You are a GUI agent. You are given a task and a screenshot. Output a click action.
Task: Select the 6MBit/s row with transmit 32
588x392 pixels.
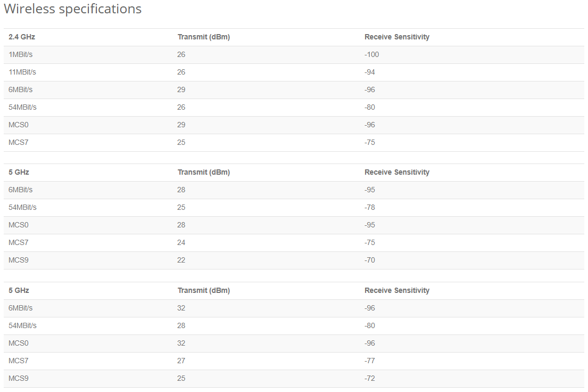pyautogui.click(x=294, y=308)
